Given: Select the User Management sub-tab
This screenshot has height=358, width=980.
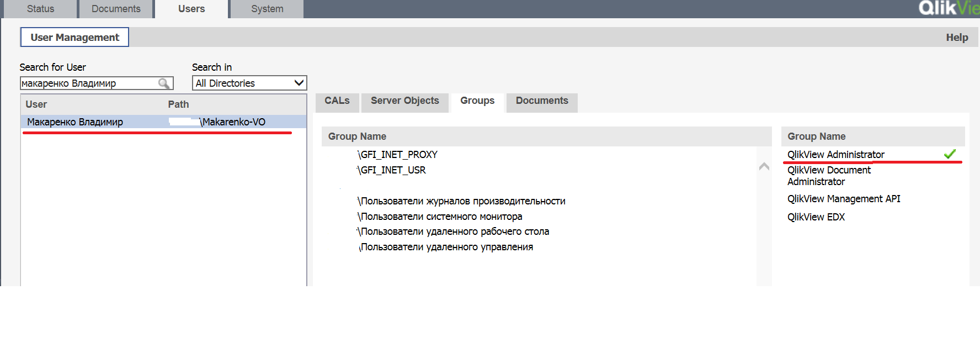Looking at the screenshot, I should click(74, 37).
